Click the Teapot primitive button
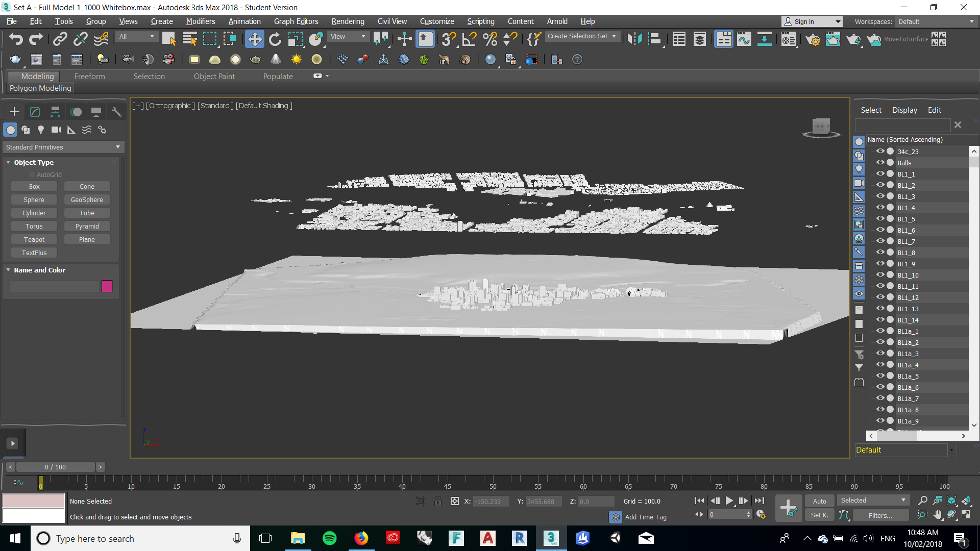This screenshot has height=551, width=980. pos(34,239)
